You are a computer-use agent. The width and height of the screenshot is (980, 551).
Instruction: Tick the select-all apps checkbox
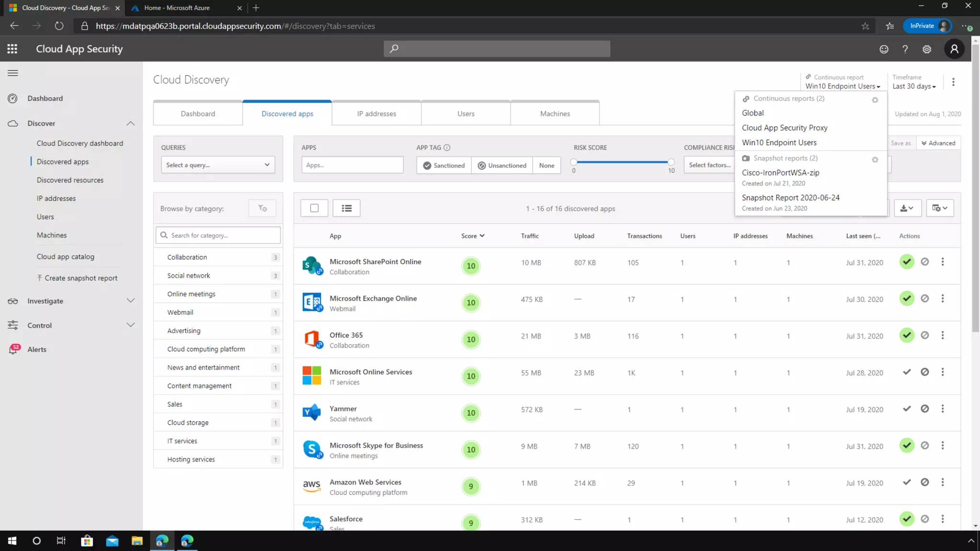(314, 208)
